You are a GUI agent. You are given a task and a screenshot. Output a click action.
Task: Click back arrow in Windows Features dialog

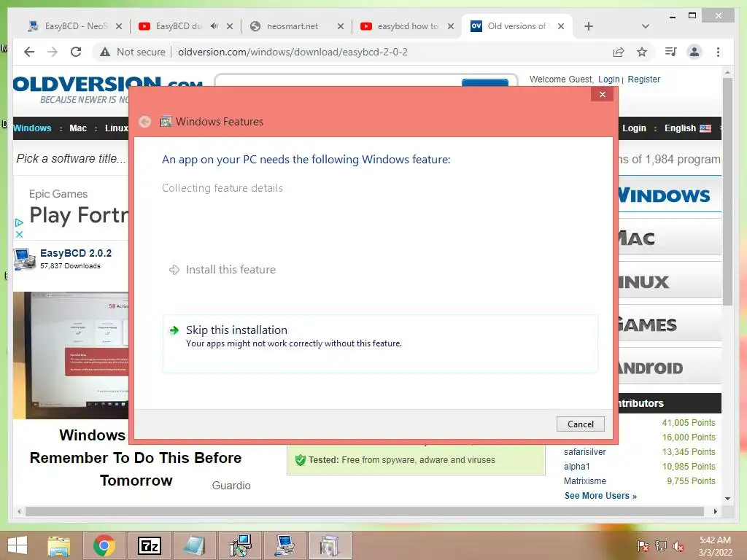pyautogui.click(x=145, y=122)
